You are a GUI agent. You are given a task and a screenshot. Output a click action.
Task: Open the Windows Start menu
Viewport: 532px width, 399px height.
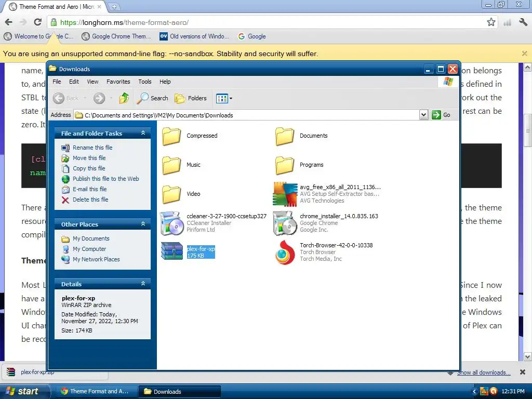24,391
